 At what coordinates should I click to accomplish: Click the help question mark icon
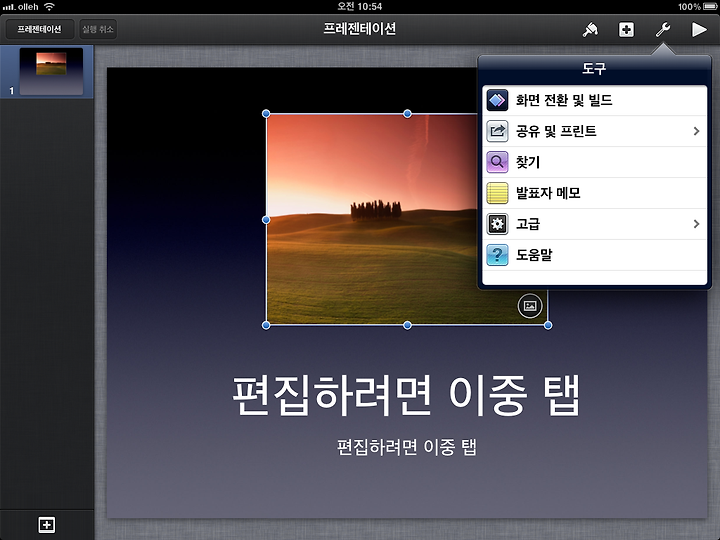coord(497,255)
